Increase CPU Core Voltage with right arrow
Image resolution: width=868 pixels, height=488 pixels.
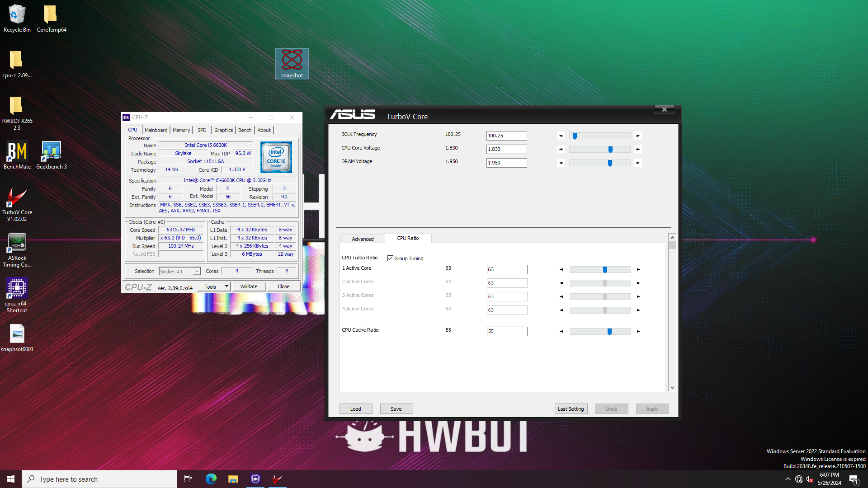tap(638, 149)
